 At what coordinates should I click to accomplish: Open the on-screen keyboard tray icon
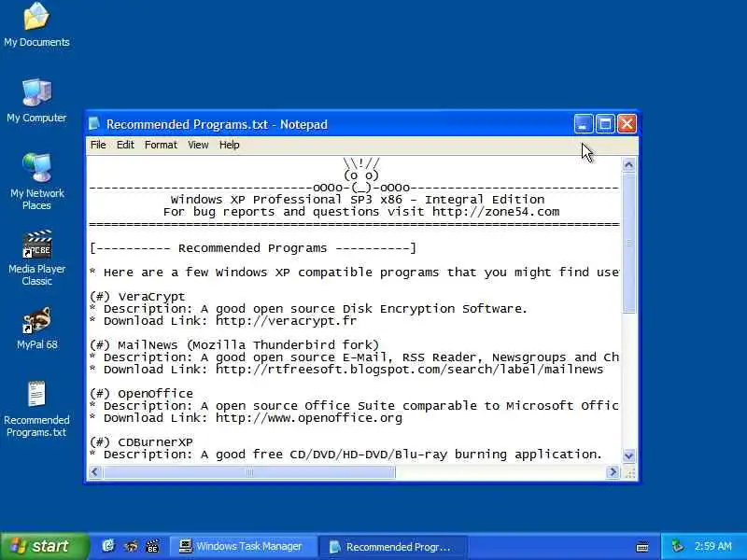(x=642, y=547)
